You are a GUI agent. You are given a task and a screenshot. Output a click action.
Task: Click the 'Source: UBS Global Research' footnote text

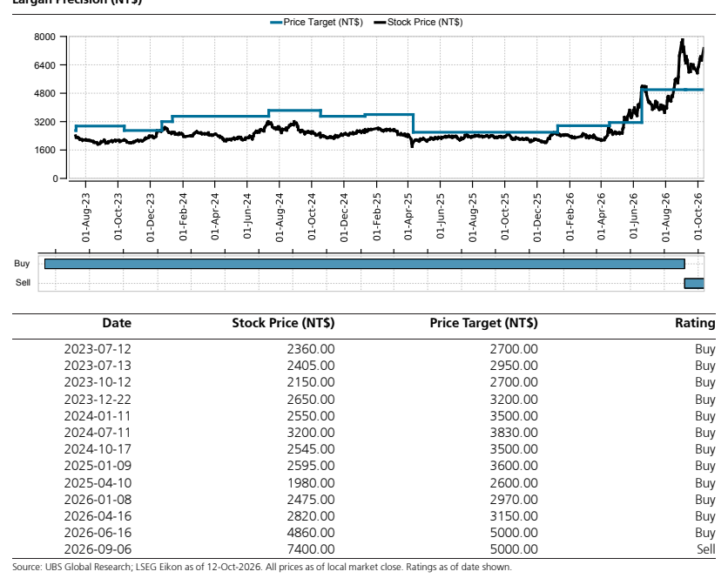(x=262, y=567)
